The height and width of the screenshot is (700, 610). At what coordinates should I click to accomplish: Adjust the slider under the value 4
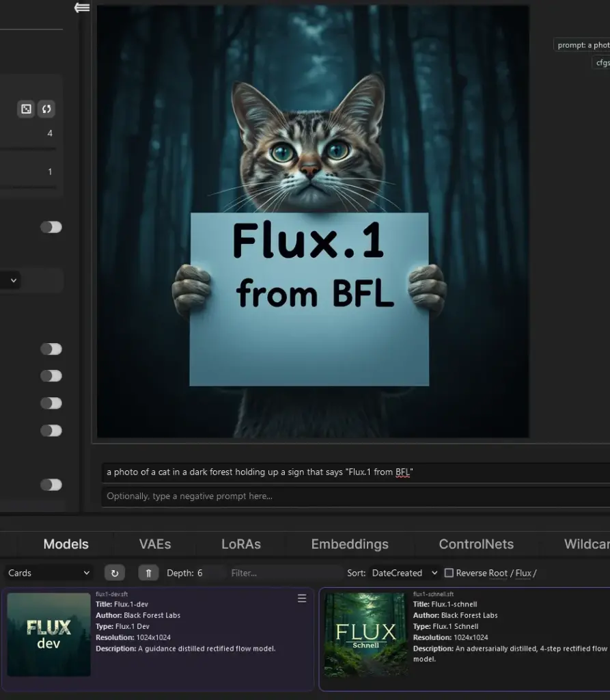click(x=28, y=148)
